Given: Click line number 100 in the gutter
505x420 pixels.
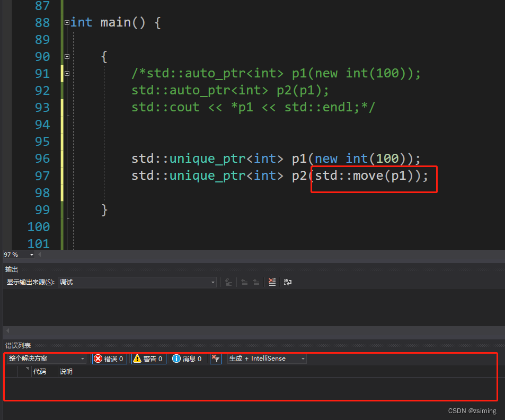Looking at the screenshot, I should 39,227.
